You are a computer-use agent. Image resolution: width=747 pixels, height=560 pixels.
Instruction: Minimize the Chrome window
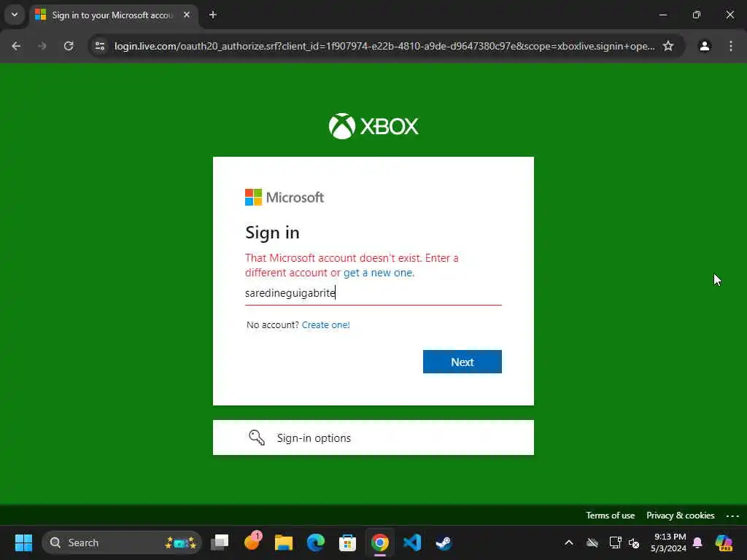click(x=663, y=15)
